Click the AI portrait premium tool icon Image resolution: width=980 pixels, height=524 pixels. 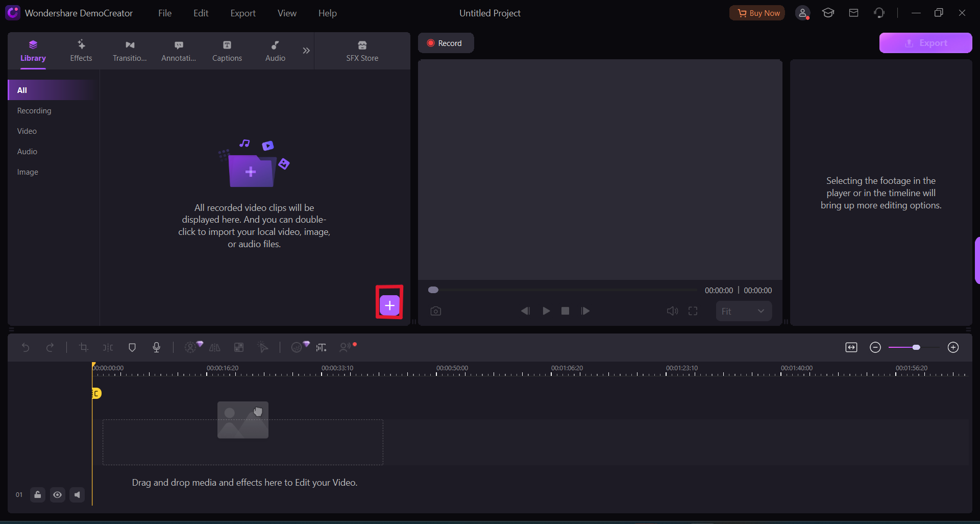pyautogui.click(x=192, y=347)
